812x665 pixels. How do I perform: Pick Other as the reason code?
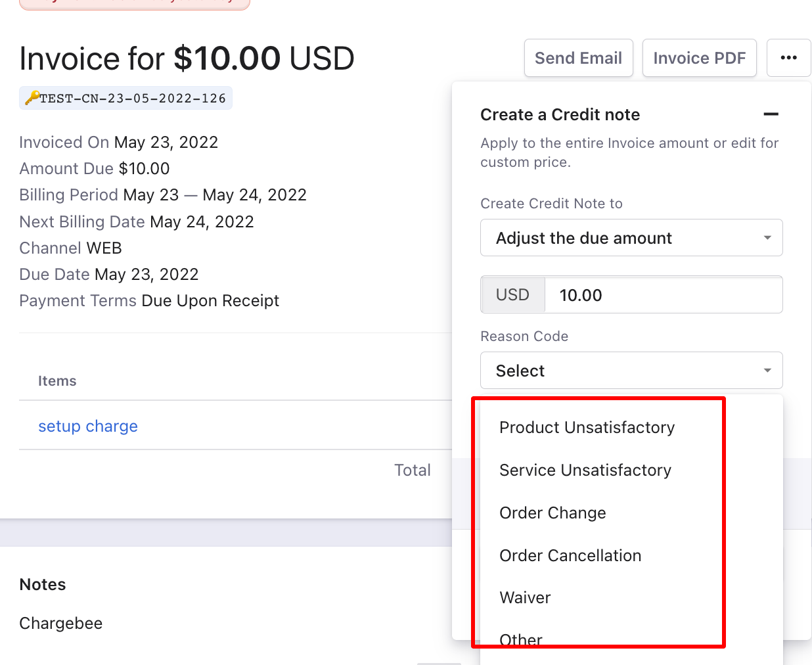click(x=521, y=640)
